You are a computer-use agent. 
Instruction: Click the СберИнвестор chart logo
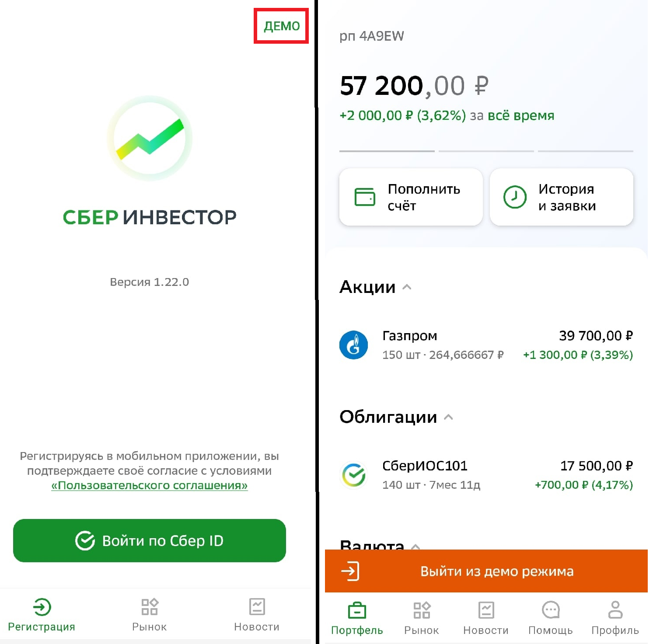click(x=150, y=139)
